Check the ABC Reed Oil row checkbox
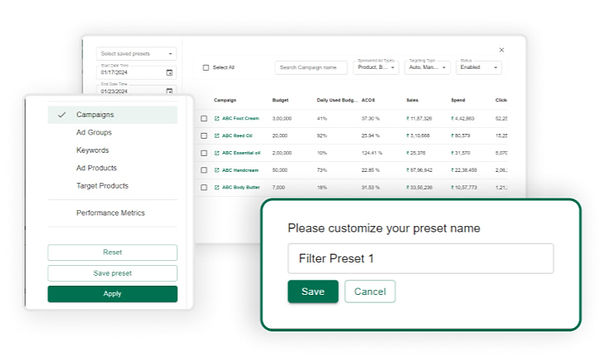The width and height of the screenshot is (600, 363). 204,136
